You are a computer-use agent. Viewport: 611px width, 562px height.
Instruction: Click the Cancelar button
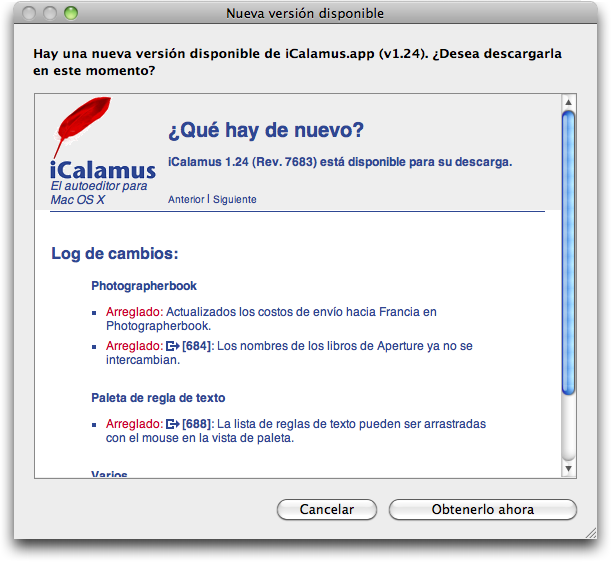coord(327,509)
